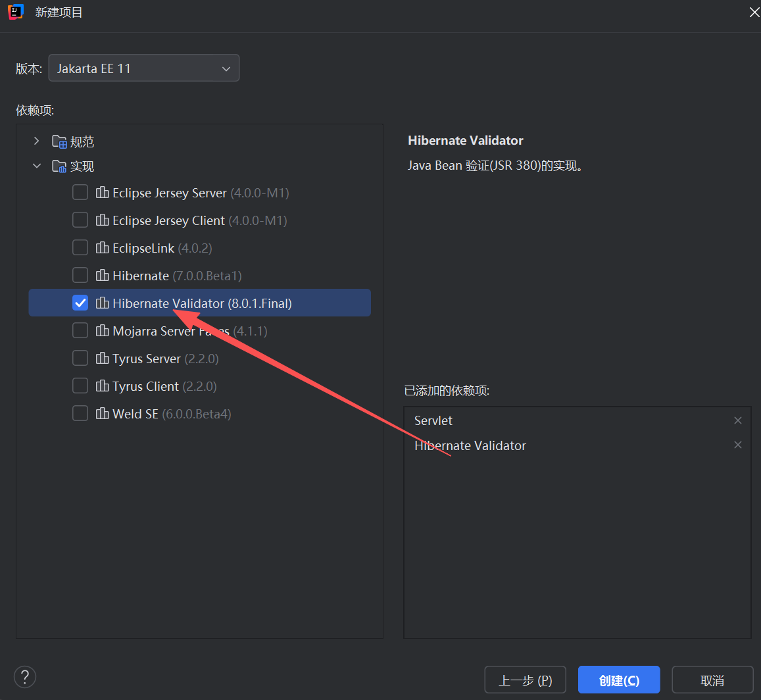The width and height of the screenshot is (761, 700).
Task: Enable the Mojarra Server Faces checkbox
Action: click(x=80, y=331)
